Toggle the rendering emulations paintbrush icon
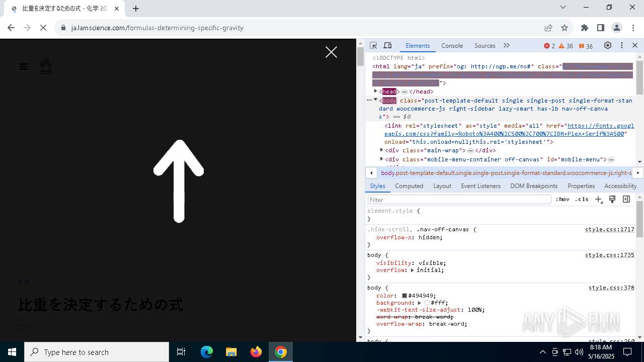The width and height of the screenshot is (644, 362). [612, 200]
